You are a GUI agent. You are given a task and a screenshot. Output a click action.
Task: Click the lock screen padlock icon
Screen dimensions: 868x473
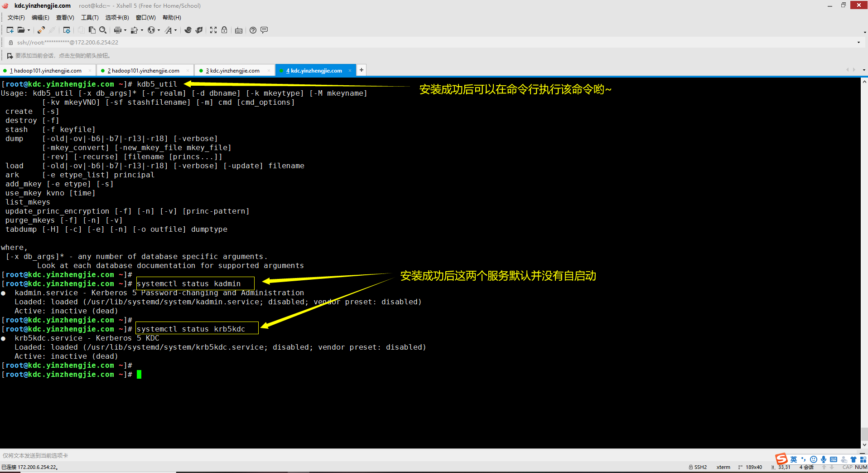click(x=224, y=30)
